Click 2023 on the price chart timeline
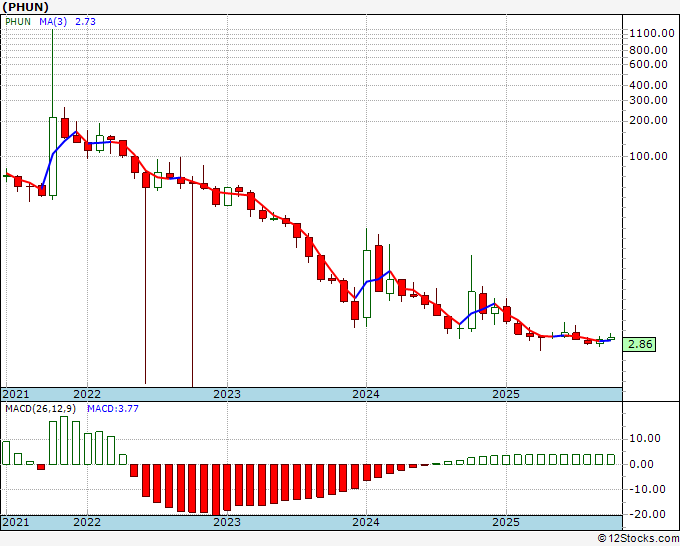 point(227,394)
